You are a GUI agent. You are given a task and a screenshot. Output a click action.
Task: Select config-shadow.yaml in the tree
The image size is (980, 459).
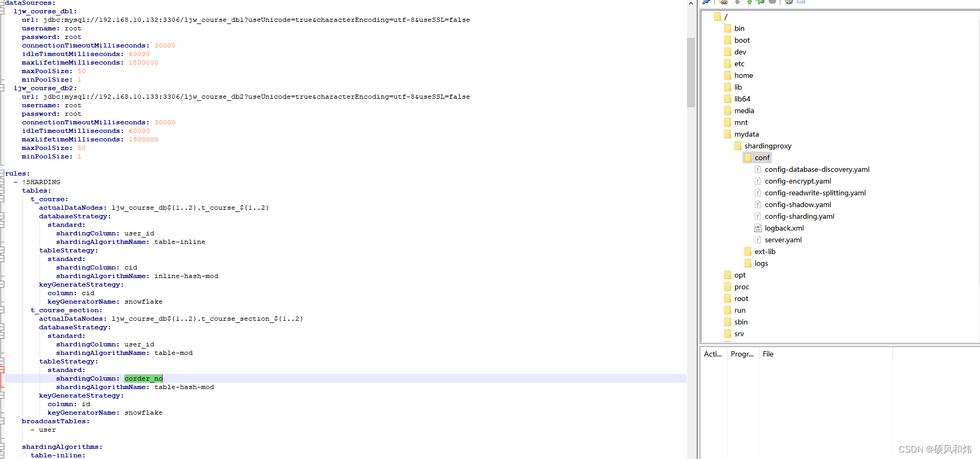(x=797, y=204)
